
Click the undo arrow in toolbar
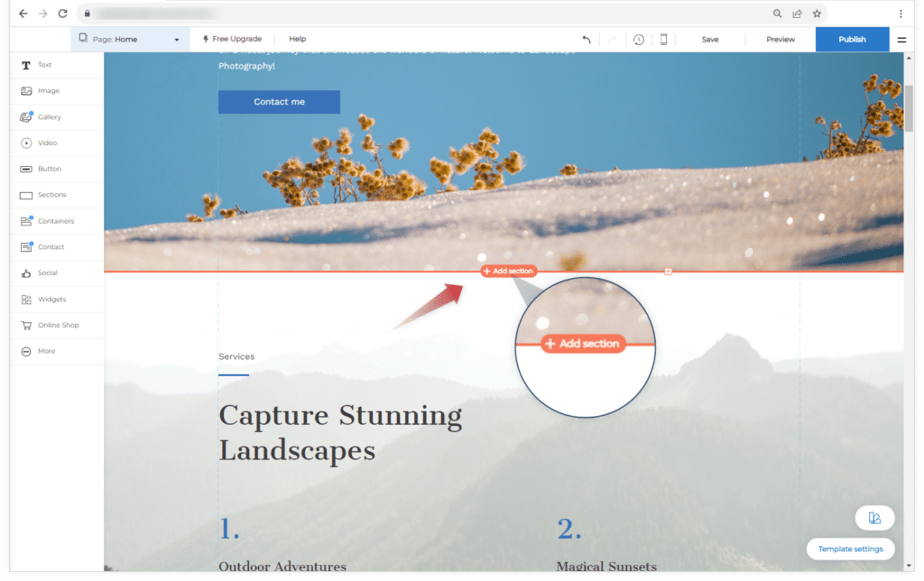pos(587,40)
